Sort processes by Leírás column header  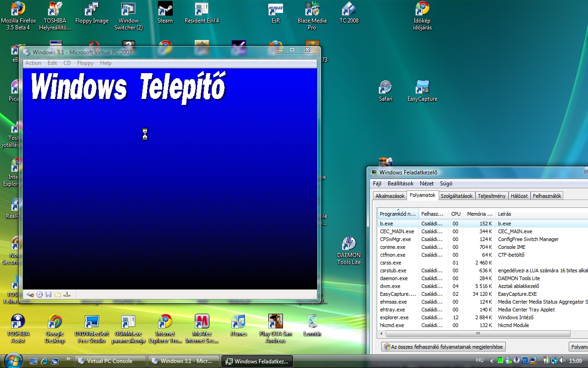pos(542,213)
